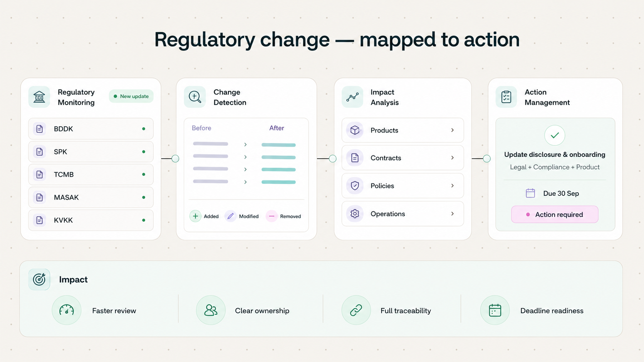
Task: Click the connector node between Monitoring and Detection
Action: (x=175, y=158)
